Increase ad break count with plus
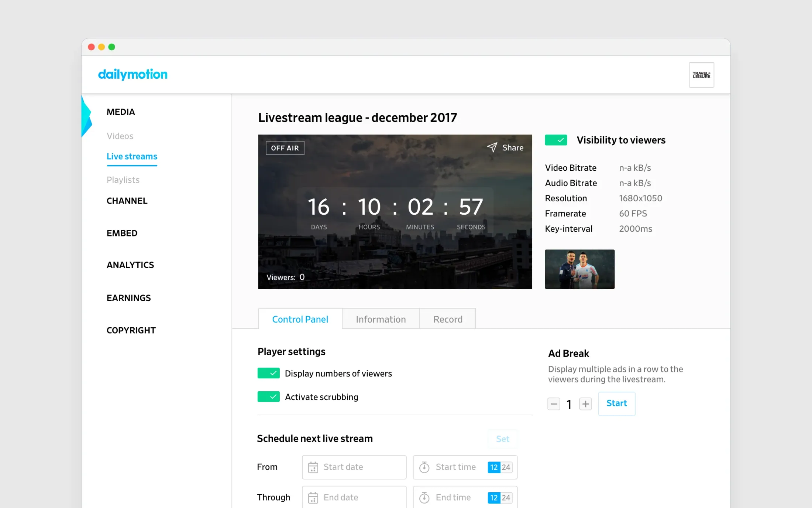 (x=585, y=404)
